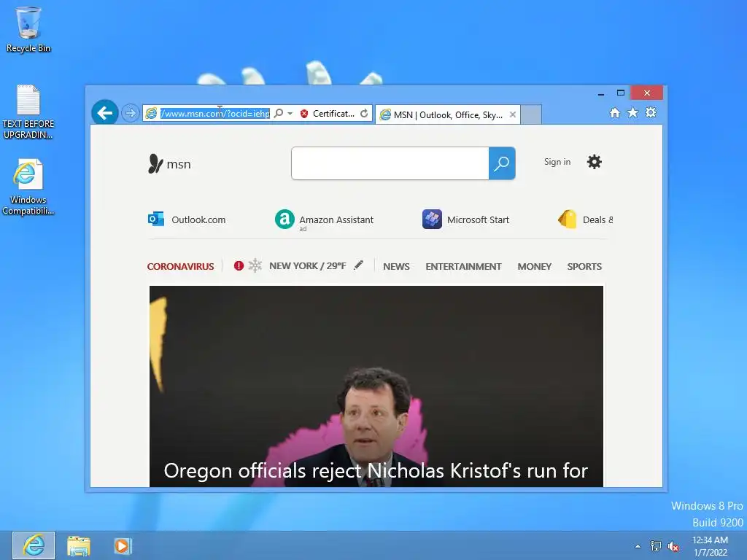Open the CORONAVIRUS section
This screenshot has height=560, width=747.
pos(181,266)
